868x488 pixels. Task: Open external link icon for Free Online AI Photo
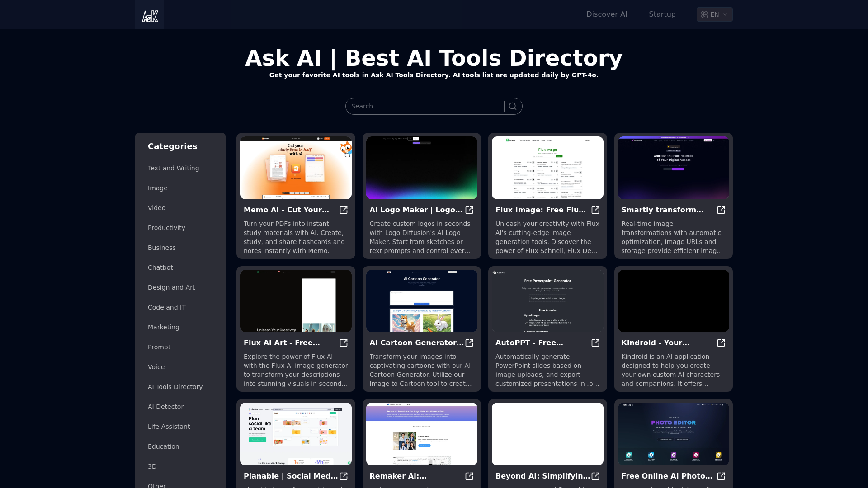click(721, 476)
